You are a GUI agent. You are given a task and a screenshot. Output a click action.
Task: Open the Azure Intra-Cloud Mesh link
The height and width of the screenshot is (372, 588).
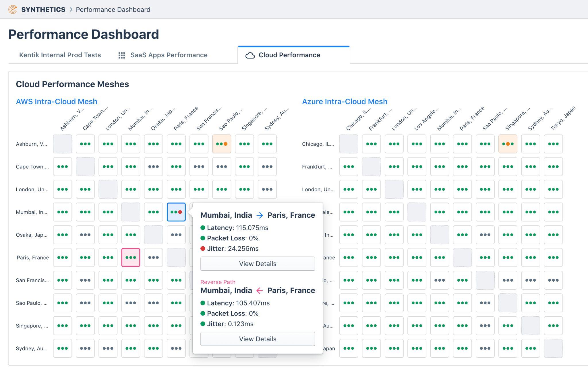click(345, 102)
